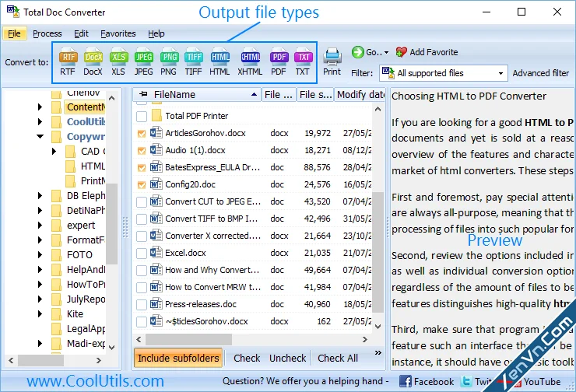Click the Uncheck button
Viewport: 576px width, 392px height.
[288, 358]
